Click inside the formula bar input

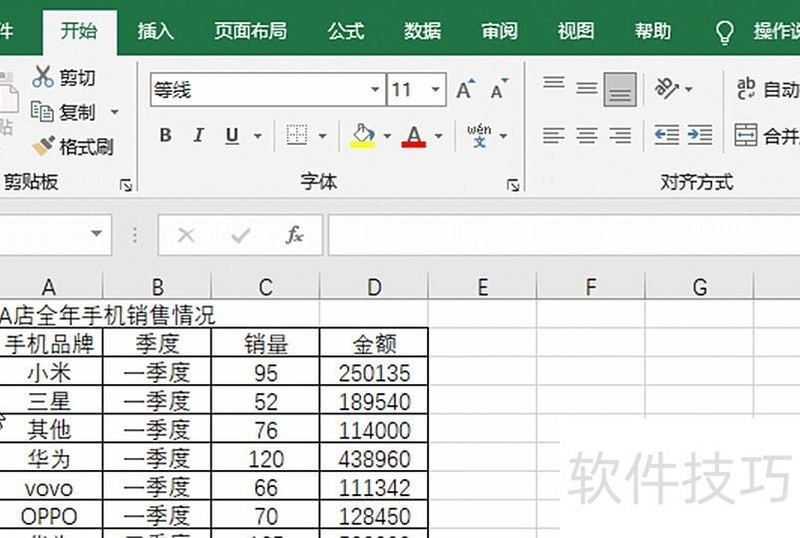[x=564, y=235]
